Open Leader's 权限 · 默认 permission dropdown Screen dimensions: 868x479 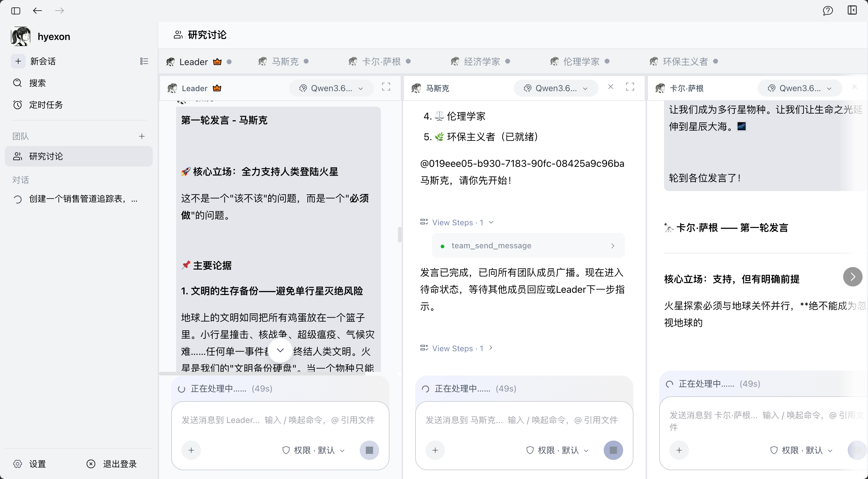[x=313, y=451]
